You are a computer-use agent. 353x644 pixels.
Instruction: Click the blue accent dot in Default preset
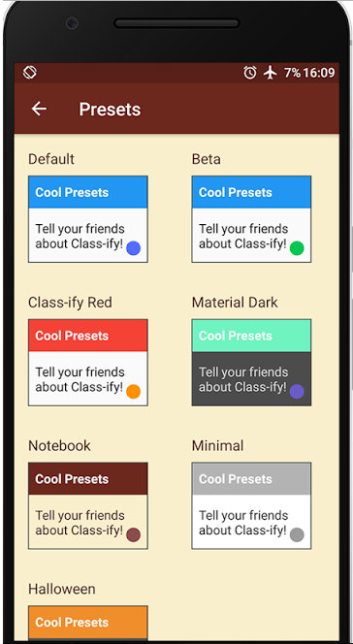[x=134, y=248]
